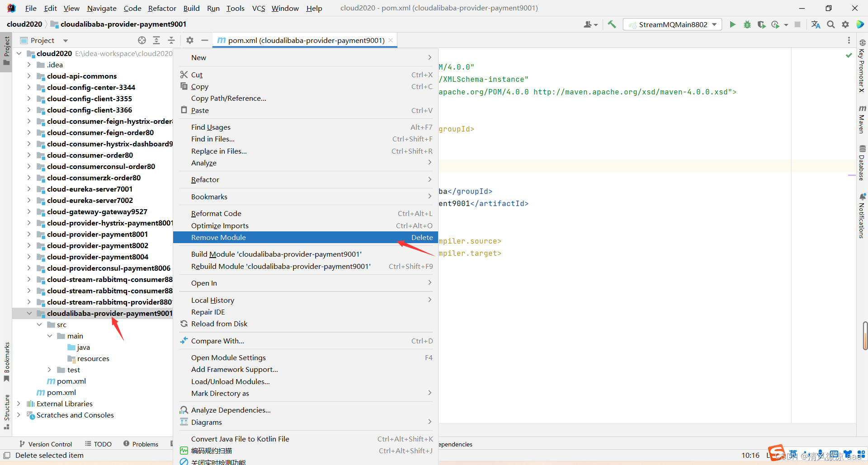
Task: Open the Maven tool window
Action: point(862,119)
